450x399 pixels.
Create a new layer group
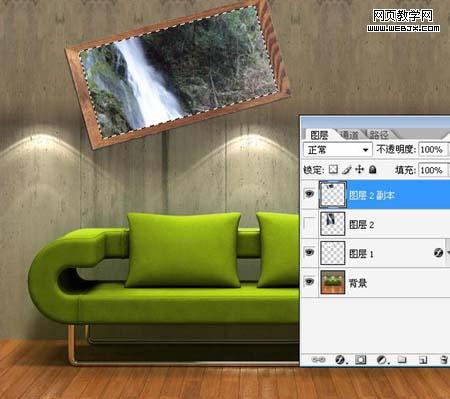pos(402,360)
